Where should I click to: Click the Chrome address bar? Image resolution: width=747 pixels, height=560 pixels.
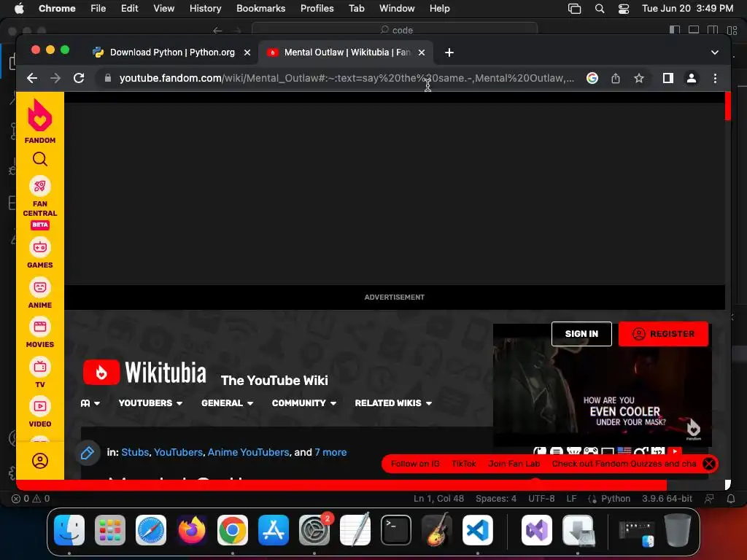tap(346, 78)
